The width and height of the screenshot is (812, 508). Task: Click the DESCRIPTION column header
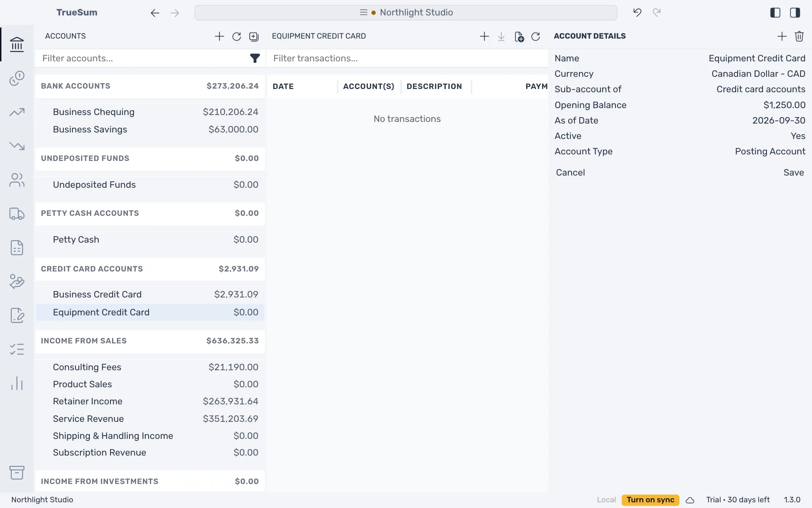coord(434,87)
